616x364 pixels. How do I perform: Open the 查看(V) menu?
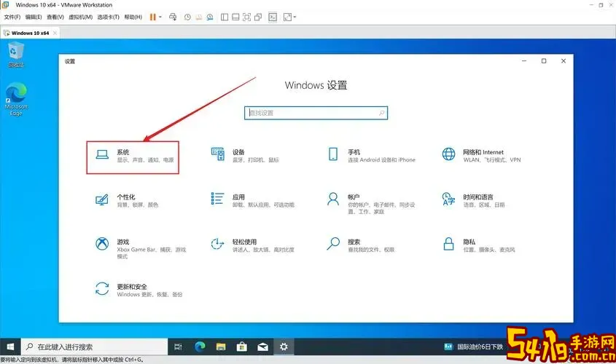[x=55, y=17]
